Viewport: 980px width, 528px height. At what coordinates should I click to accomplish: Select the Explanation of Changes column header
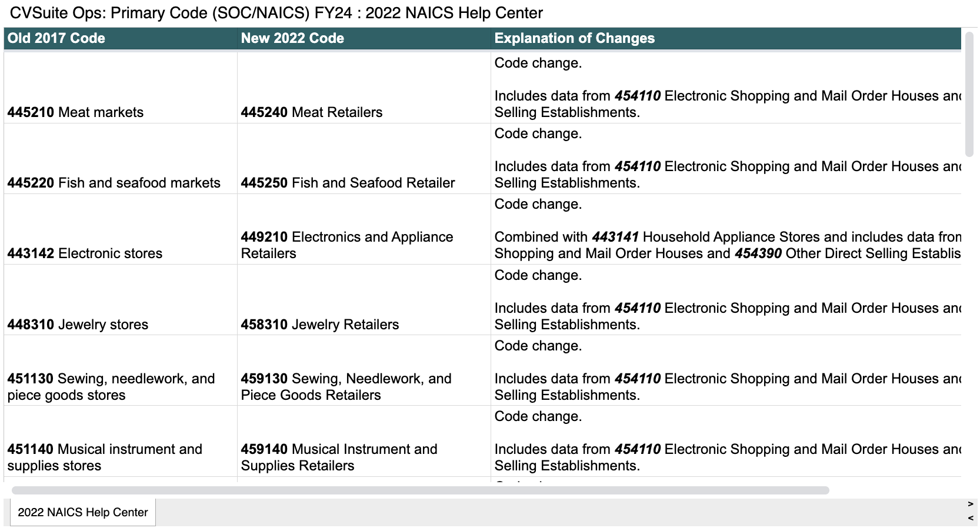point(574,38)
